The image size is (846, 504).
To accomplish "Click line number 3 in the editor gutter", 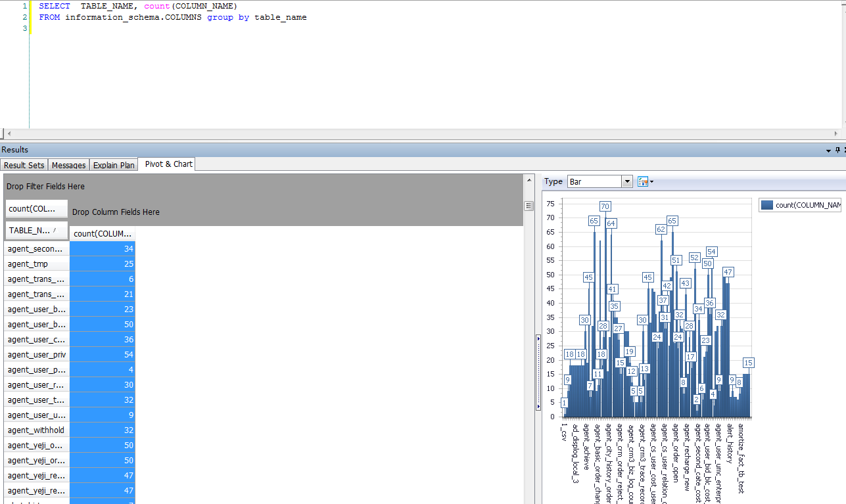I will tap(25, 28).
